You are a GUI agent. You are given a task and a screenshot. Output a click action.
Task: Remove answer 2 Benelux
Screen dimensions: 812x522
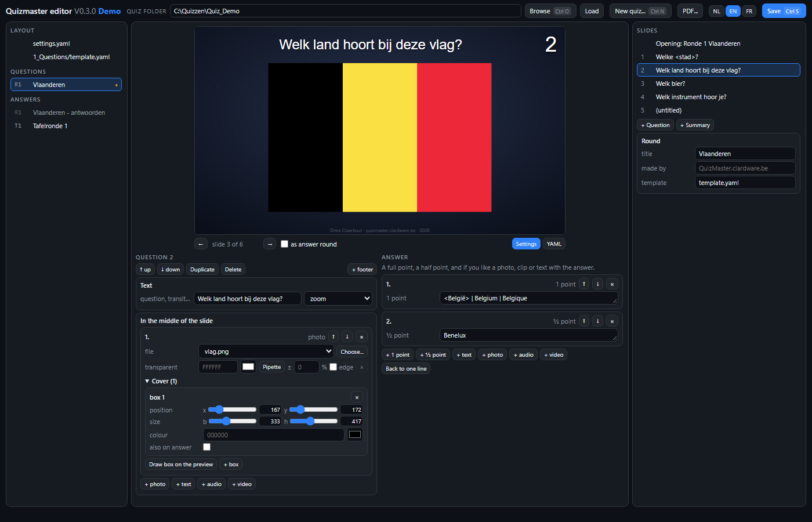coord(612,321)
